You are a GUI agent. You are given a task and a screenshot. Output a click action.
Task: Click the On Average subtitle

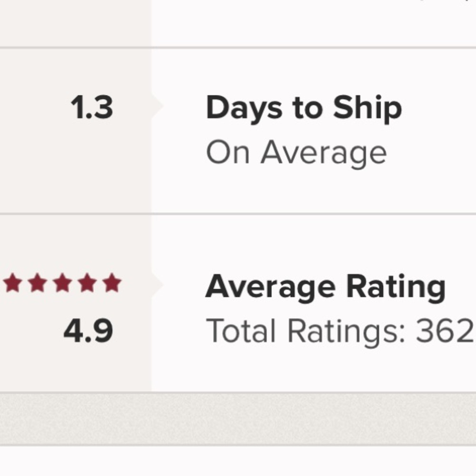[x=296, y=153]
